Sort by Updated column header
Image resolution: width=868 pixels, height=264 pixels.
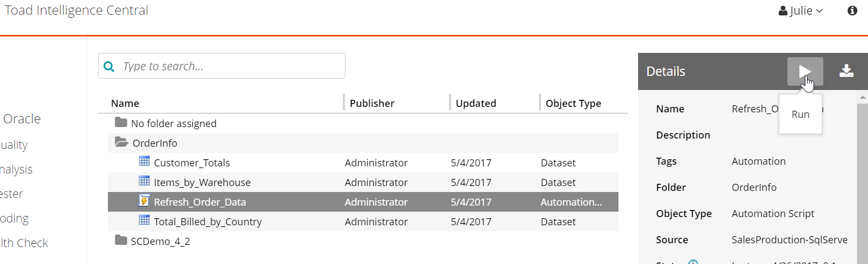tap(476, 103)
